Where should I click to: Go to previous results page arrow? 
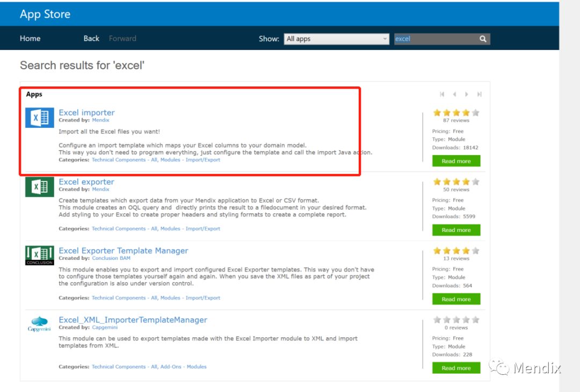point(454,95)
